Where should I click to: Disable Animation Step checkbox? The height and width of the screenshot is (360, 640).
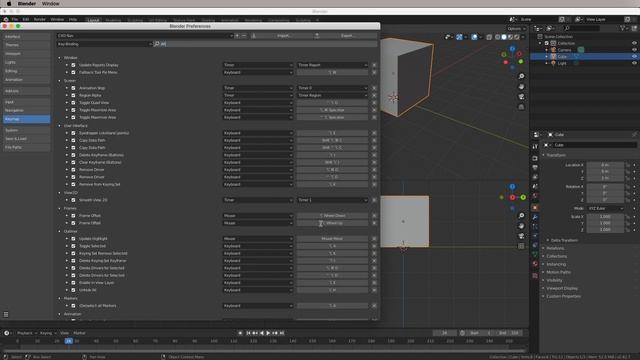pos(73,88)
